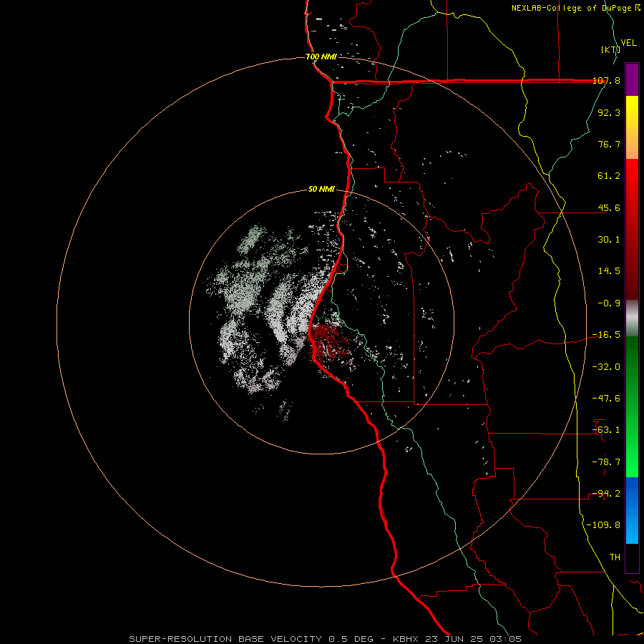Click the 03:05 timestamp

(506, 639)
